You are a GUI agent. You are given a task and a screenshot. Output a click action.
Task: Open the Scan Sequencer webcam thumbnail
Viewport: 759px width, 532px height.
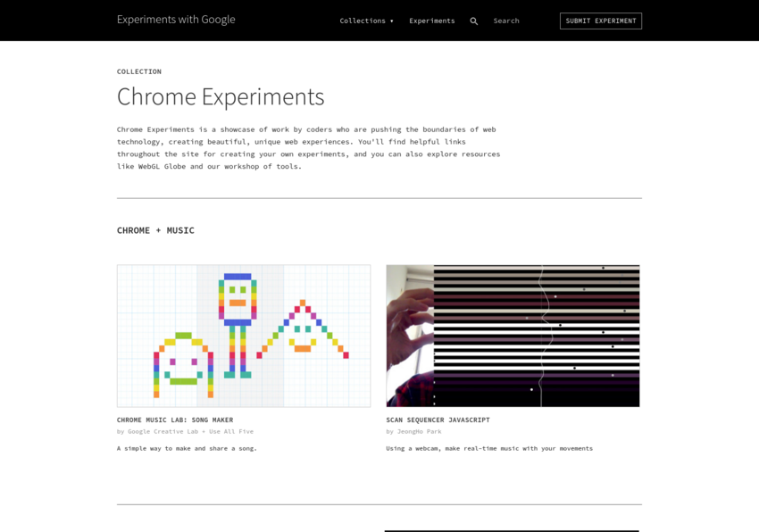click(x=513, y=336)
